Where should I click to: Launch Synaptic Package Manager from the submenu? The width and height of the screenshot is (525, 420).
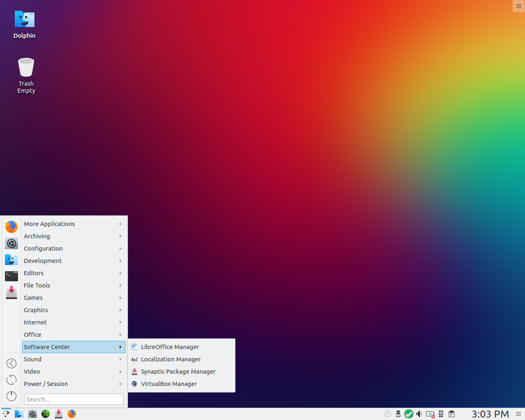click(181, 372)
